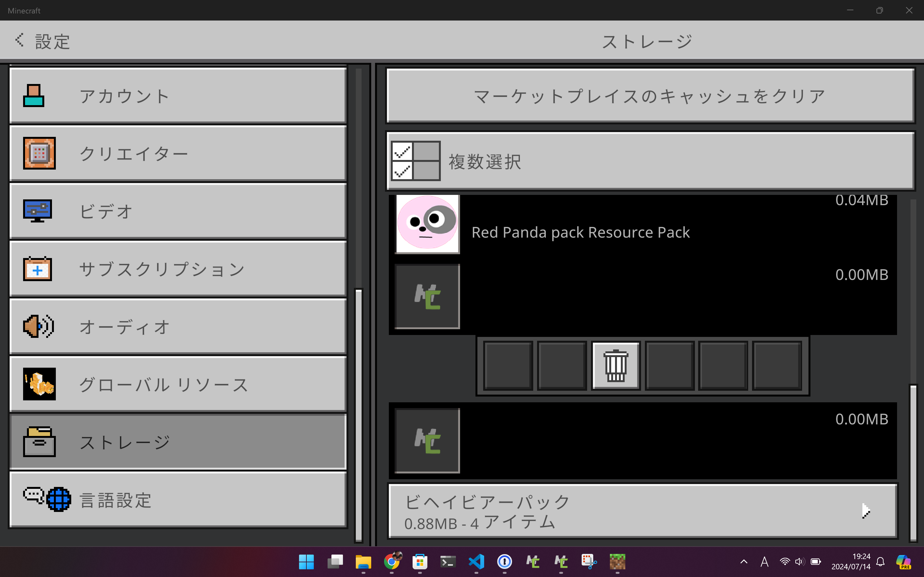
Task: Select the bottom unnamed 0.00MB pack entry
Action: click(641, 441)
